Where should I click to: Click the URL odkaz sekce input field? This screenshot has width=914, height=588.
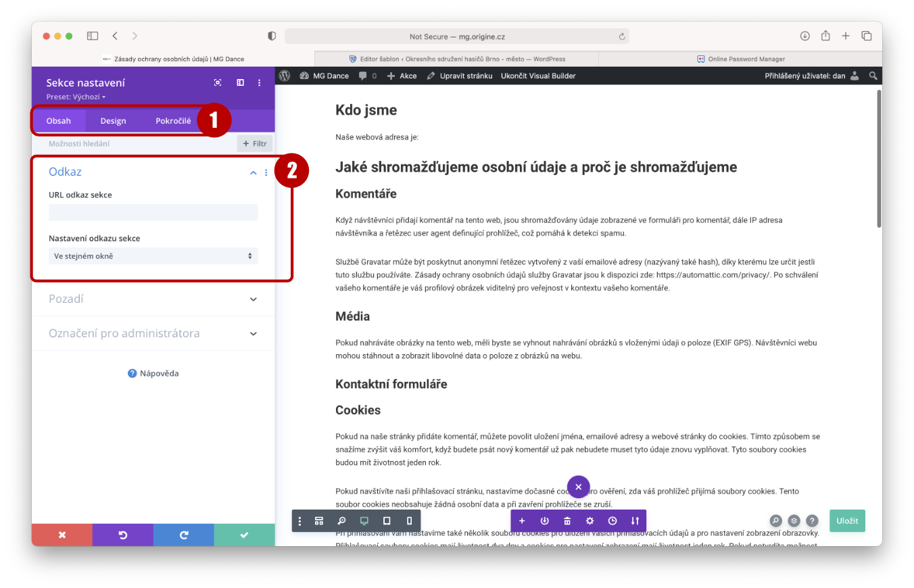tap(153, 212)
